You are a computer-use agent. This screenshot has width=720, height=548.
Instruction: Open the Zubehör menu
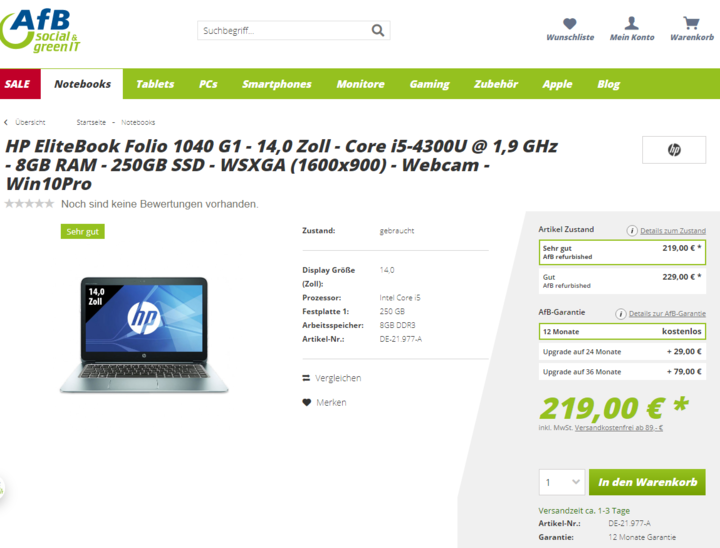[496, 84]
